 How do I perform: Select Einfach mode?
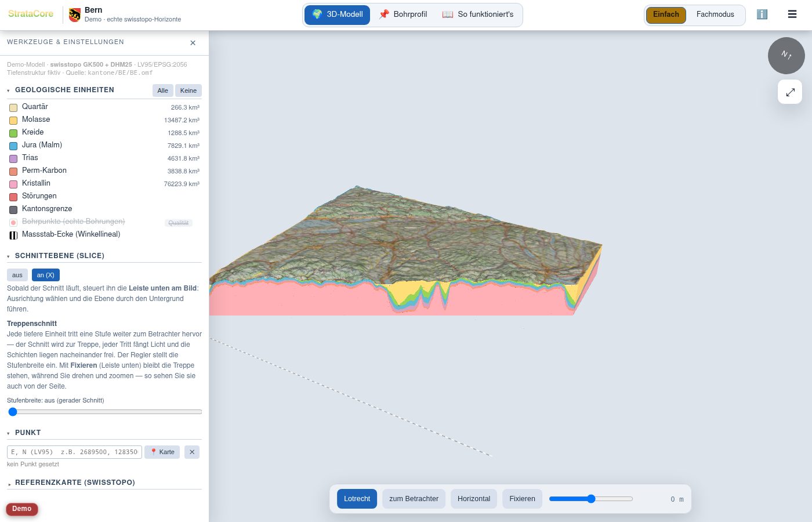pyautogui.click(x=666, y=14)
